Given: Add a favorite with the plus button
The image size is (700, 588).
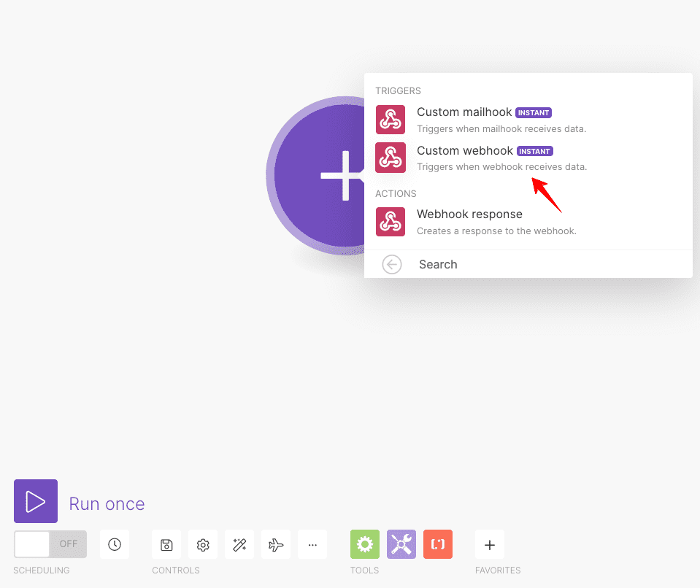Looking at the screenshot, I should [x=490, y=544].
